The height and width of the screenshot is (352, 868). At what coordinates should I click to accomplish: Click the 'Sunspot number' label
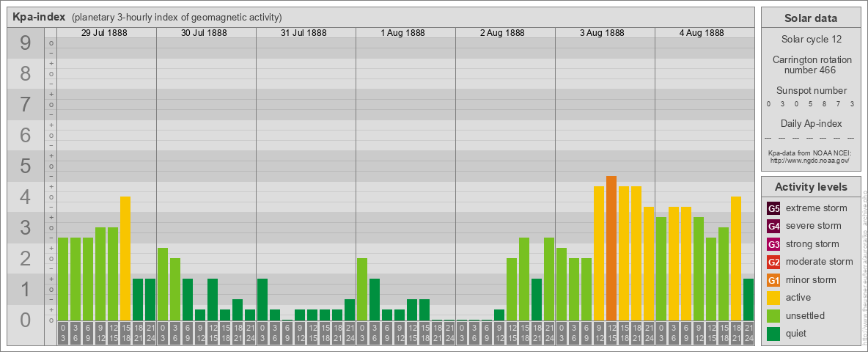tap(811, 90)
